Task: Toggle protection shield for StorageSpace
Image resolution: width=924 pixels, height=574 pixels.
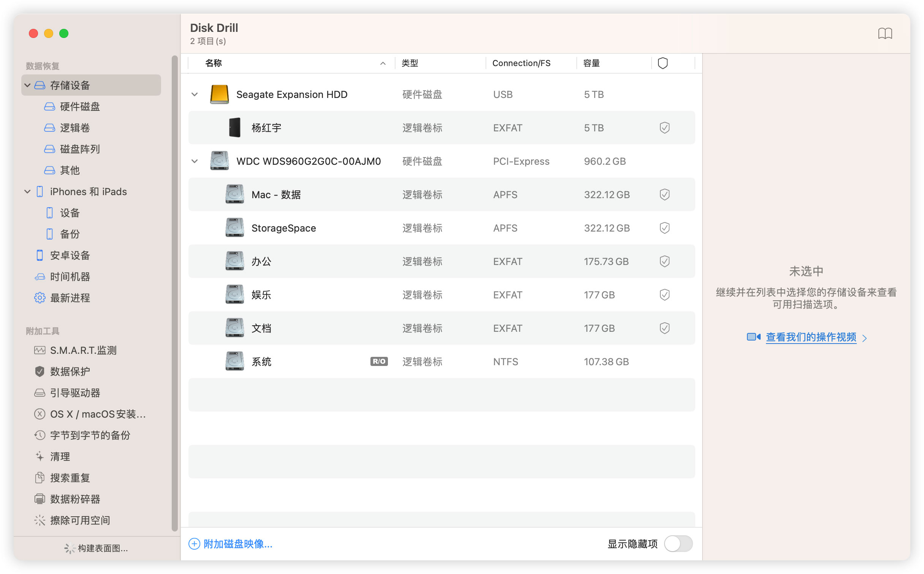Action: (x=664, y=228)
